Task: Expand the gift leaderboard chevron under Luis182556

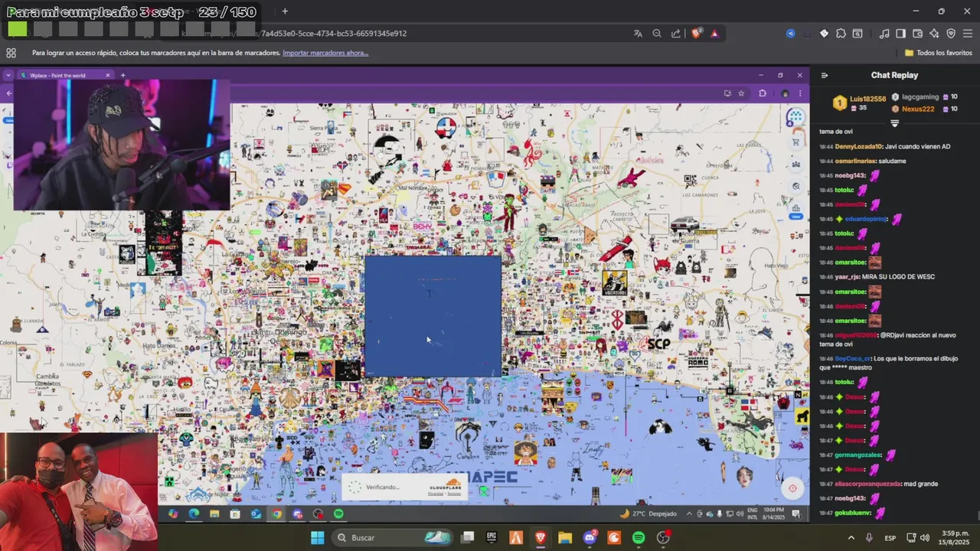Action: [894, 122]
